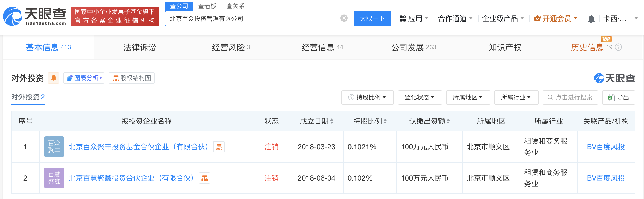Open 股权结构图 button
The height and width of the screenshot is (199, 644).
[x=132, y=78]
